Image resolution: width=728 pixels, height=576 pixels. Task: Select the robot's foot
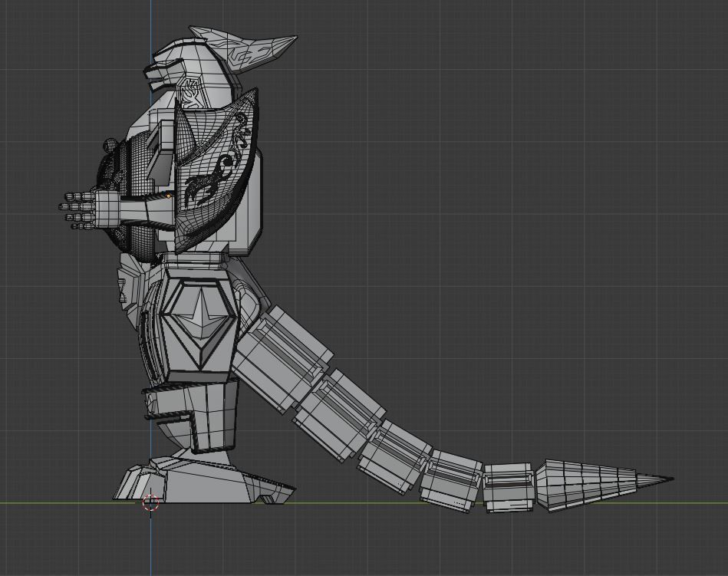(204, 480)
